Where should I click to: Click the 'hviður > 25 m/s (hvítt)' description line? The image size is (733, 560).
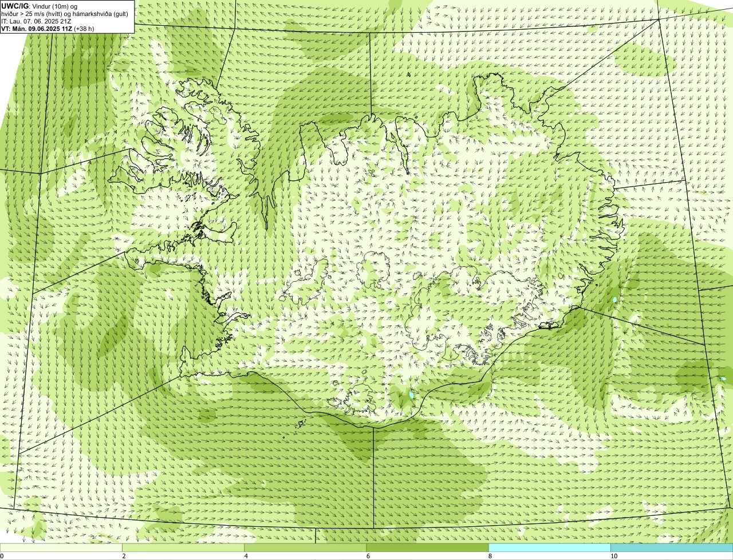(x=64, y=14)
